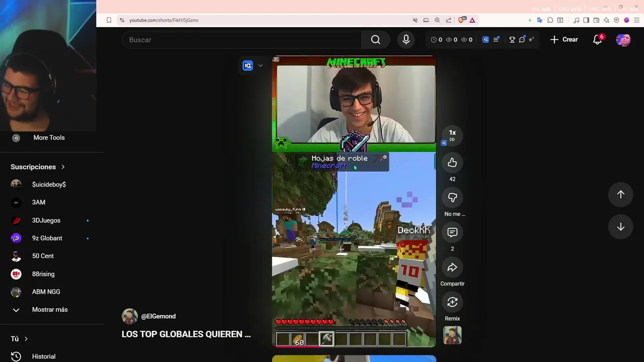Open the account avatar menu
This screenshot has height=362, width=644.
pyautogui.click(x=623, y=40)
